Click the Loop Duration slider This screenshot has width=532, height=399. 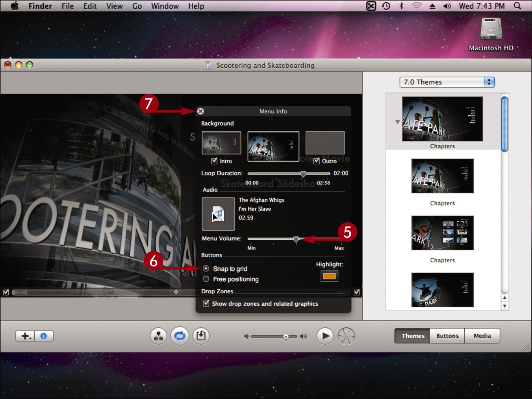click(x=289, y=174)
